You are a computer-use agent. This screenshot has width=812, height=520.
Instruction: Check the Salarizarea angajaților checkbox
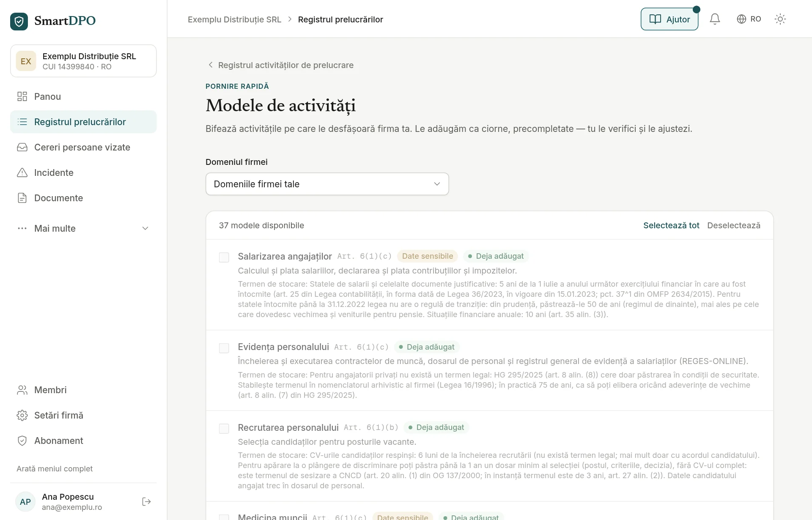click(x=224, y=257)
